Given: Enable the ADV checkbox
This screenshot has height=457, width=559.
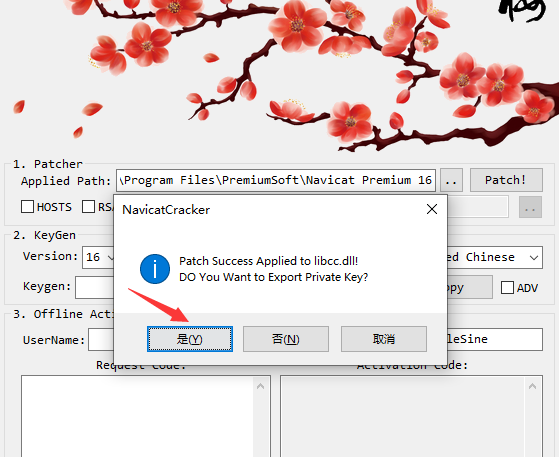Looking at the screenshot, I should pos(507,288).
